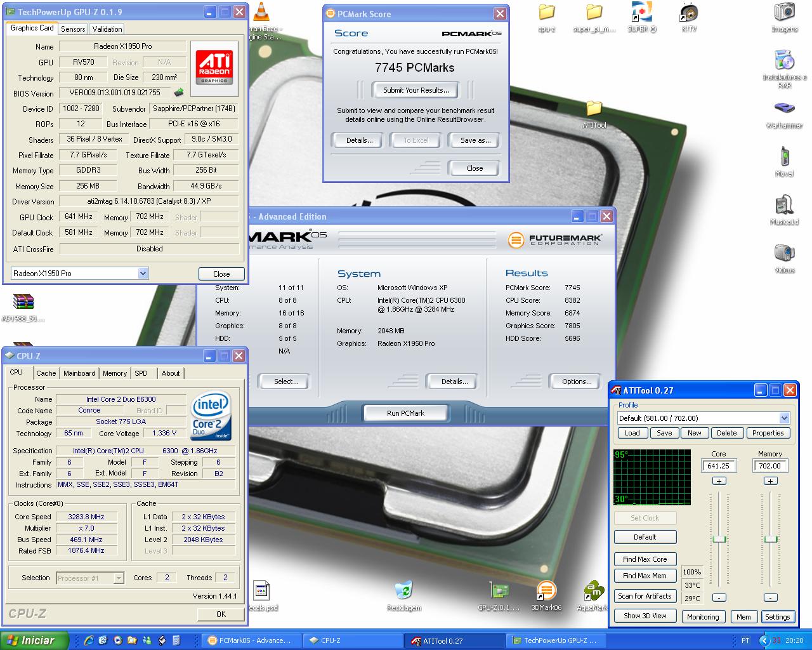Launch Internet Explorer from the quick launch bar
Image resolution: width=812 pixels, height=650 pixels.
[x=89, y=640]
